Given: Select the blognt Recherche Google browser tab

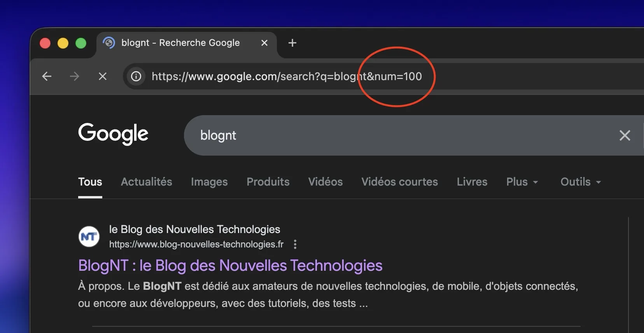Looking at the screenshot, I should click(x=187, y=43).
